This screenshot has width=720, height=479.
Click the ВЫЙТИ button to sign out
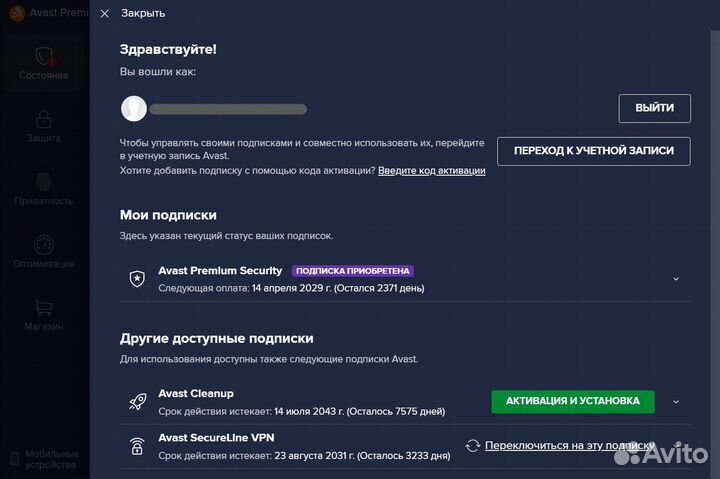[654, 108]
